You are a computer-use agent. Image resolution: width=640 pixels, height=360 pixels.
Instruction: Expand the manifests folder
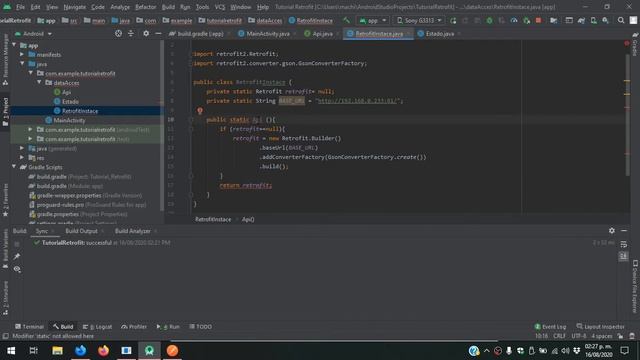click(x=22, y=54)
